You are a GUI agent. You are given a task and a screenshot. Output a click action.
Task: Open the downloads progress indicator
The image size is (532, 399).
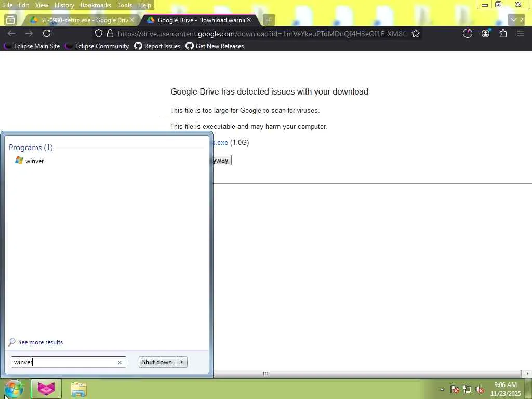pyautogui.click(x=468, y=33)
